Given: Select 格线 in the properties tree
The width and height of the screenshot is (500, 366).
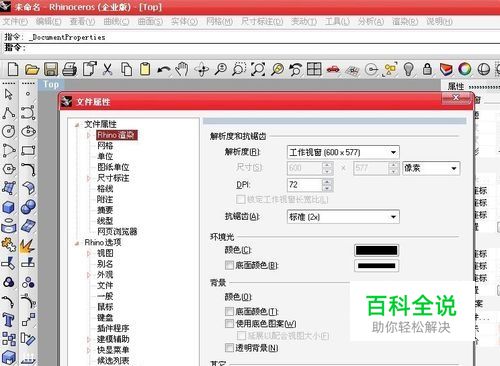Looking at the screenshot, I should (x=105, y=189).
